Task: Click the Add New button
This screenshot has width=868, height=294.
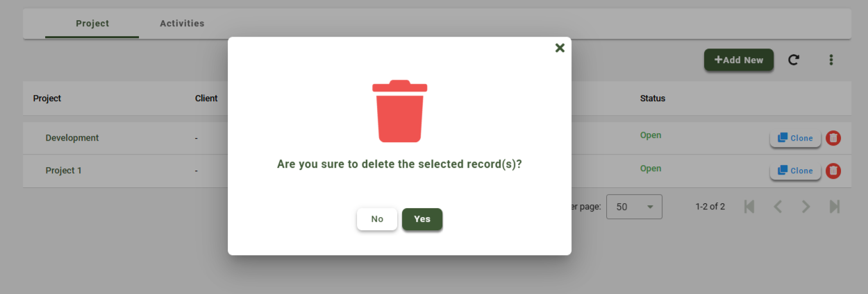Action: pyautogui.click(x=739, y=60)
